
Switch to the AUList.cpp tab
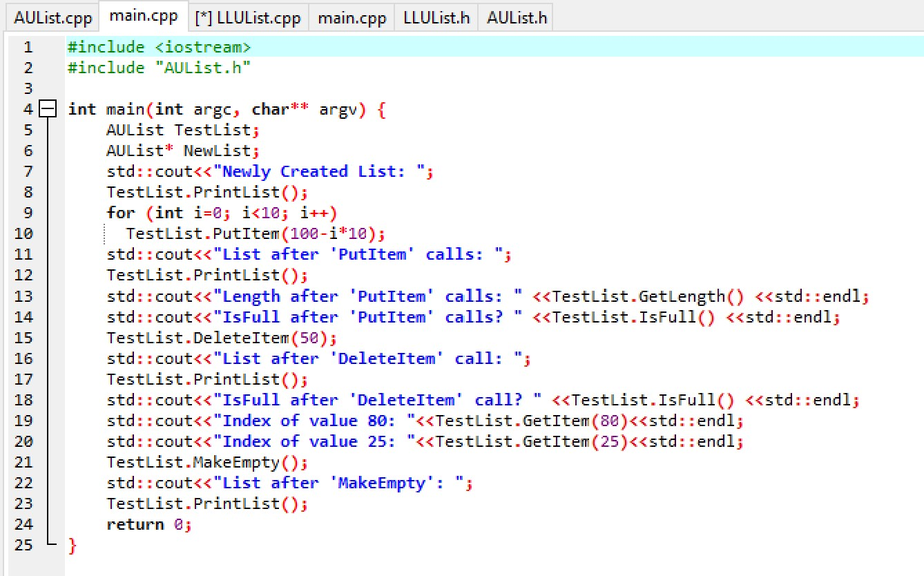(x=52, y=17)
